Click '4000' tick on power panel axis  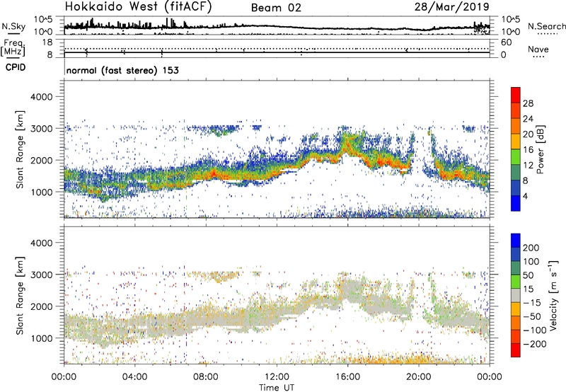[x=42, y=97]
